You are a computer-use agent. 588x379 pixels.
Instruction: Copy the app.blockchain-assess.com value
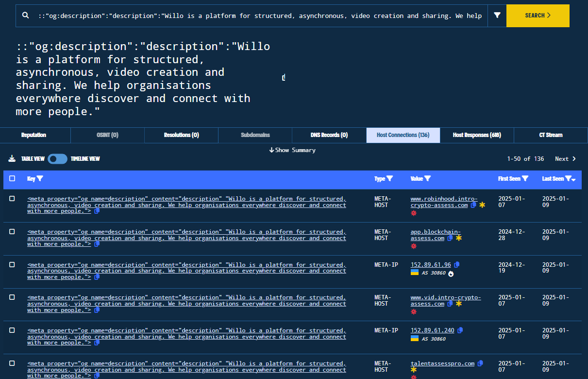click(x=450, y=238)
